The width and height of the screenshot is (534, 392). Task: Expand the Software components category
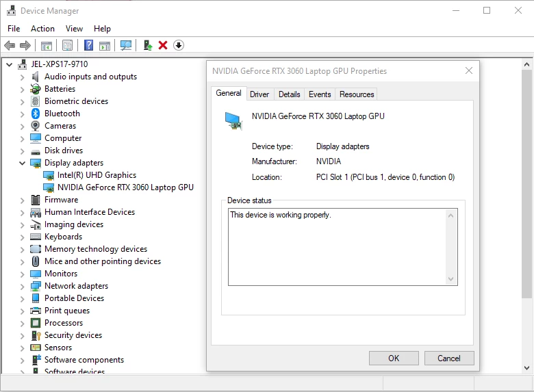[22, 361]
